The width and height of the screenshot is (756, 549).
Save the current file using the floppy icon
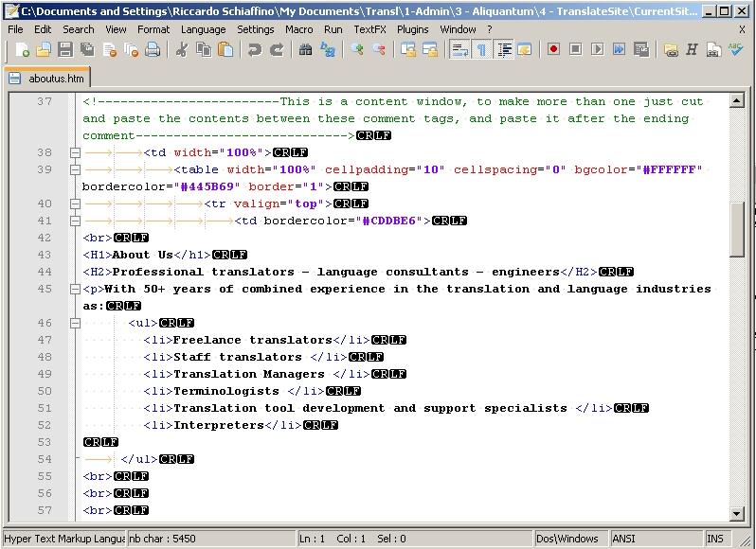point(65,49)
